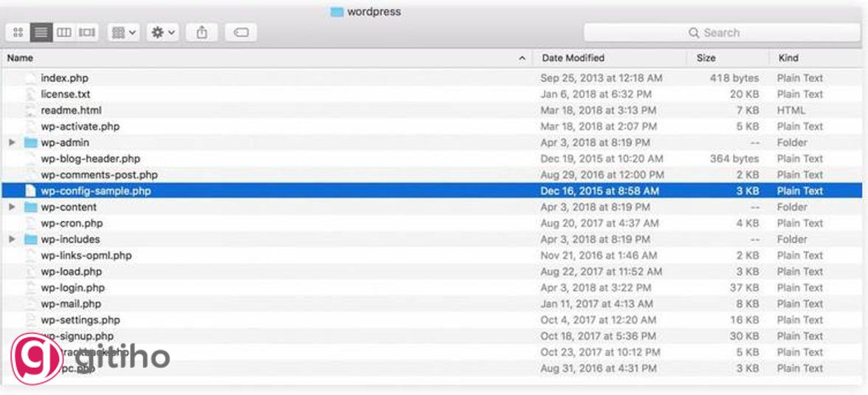Image resolution: width=868 pixels, height=395 pixels.
Task: Select file wp-cron.php
Action: coord(72,223)
